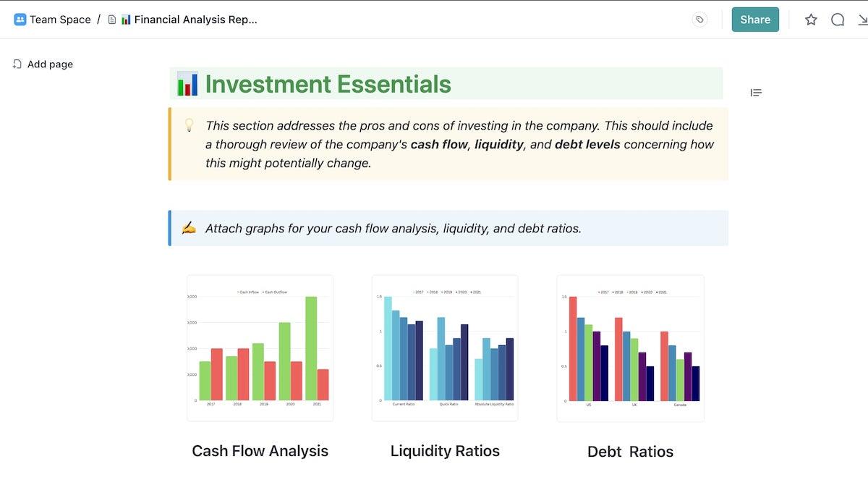The image size is (868, 485).
Task: Open the Debt Ratios chart image
Action: [630, 348]
